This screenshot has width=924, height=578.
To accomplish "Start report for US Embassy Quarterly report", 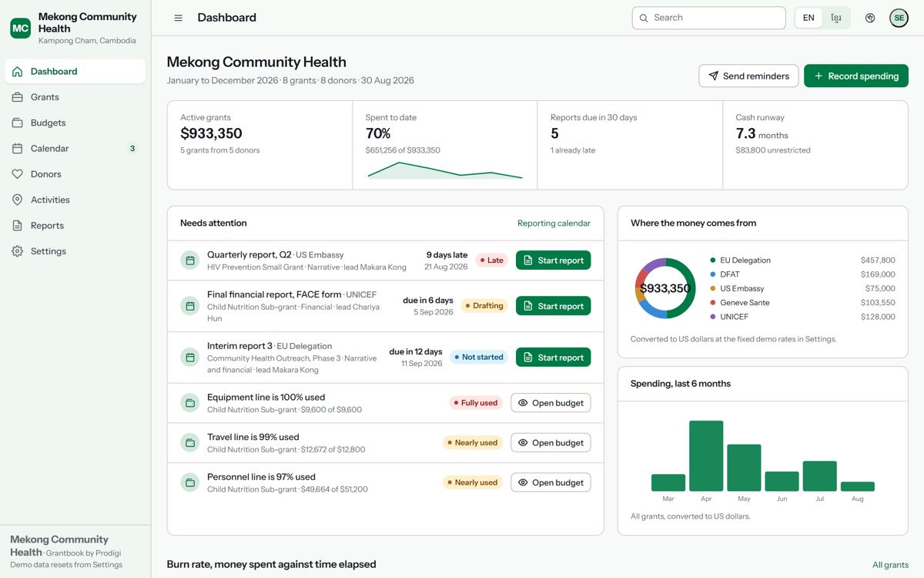I will [553, 260].
